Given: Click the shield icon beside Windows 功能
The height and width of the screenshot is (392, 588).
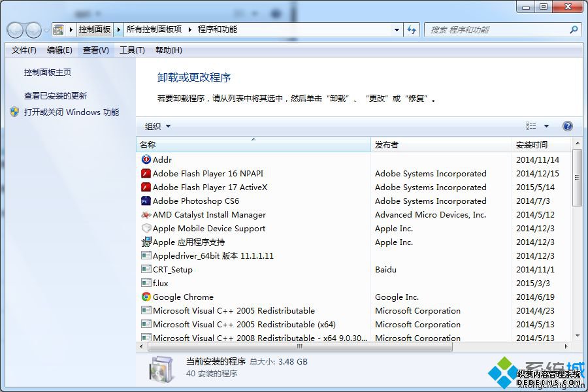Looking at the screenshot, I should click(14, 112).
